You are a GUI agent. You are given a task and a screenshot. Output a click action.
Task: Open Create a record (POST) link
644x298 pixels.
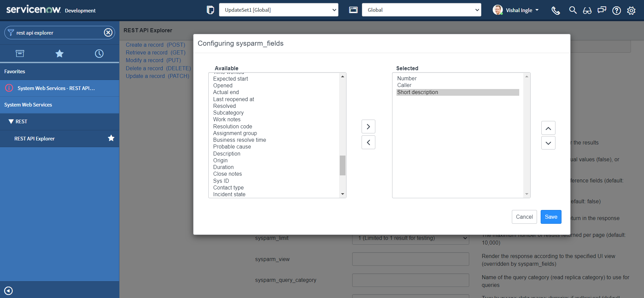(155, 45)
